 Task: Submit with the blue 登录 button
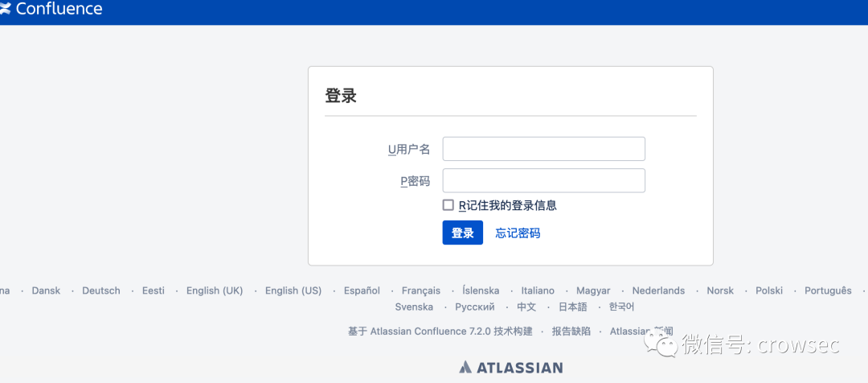coord(463,233)
